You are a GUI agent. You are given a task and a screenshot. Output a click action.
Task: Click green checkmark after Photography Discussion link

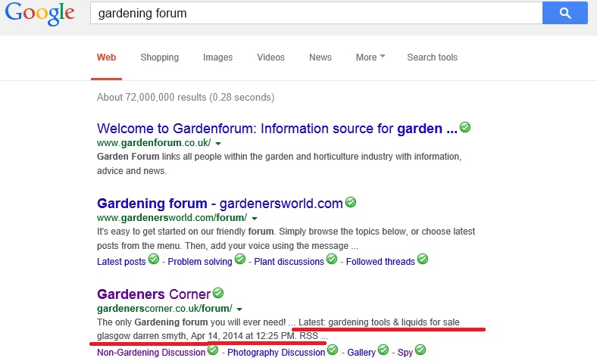333,350
